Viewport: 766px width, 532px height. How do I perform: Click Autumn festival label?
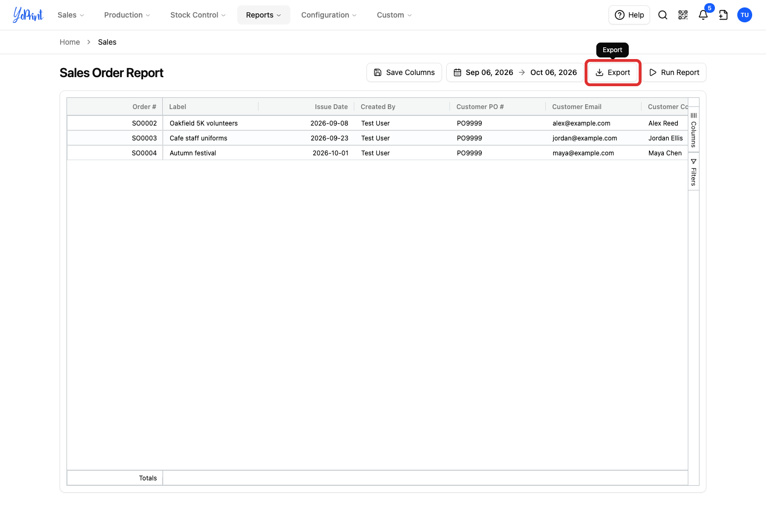pos(193,153)
